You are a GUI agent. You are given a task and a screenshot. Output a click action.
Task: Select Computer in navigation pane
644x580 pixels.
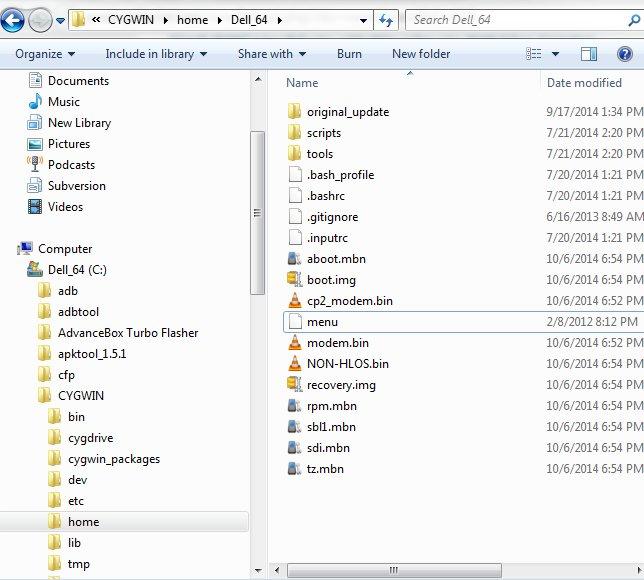[x=65, y=249]
